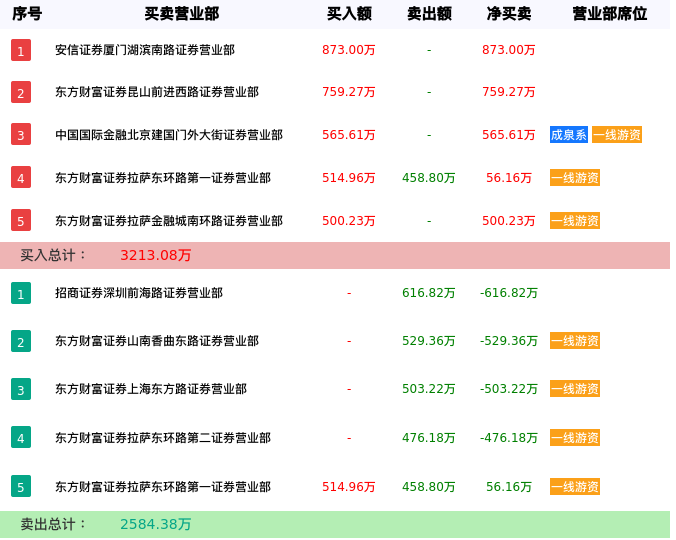Open 东方财富证券昆山前进西路证券营业部 entry
The height and width of the screenshot is (540, 676).
pyautogui.click(x=157, y=92)
